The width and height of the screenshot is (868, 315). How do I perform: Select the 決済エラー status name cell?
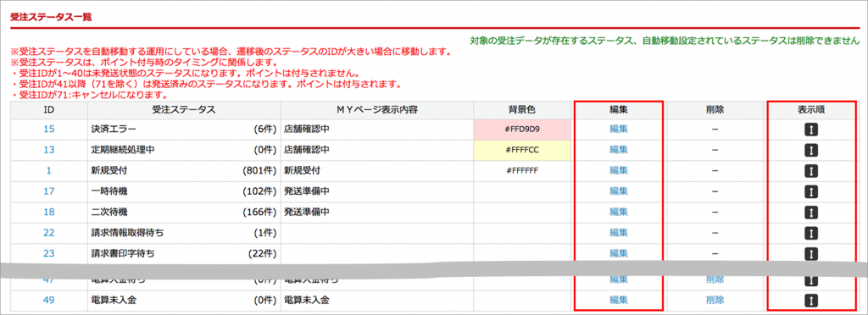pos(184,130)
